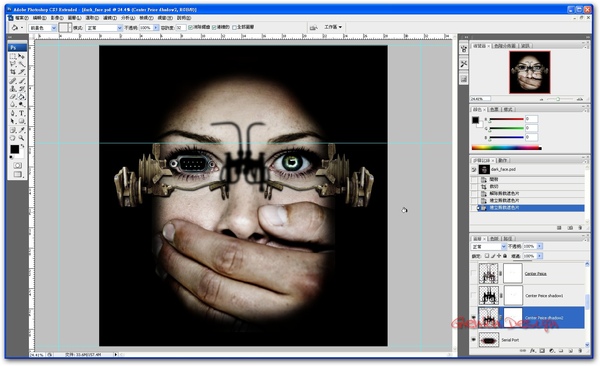The image size is (600, 366).
Task: Select the Move tool
Action: 21,56
